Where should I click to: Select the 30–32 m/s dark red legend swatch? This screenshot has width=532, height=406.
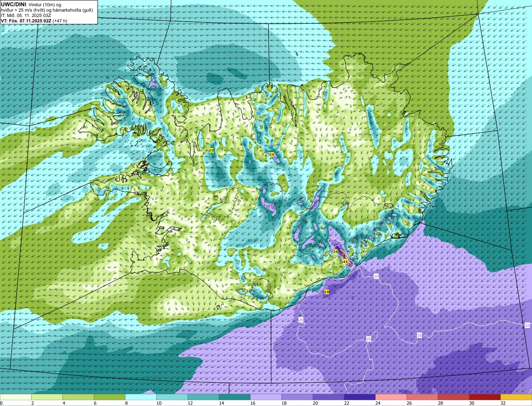tap(485, 397)
